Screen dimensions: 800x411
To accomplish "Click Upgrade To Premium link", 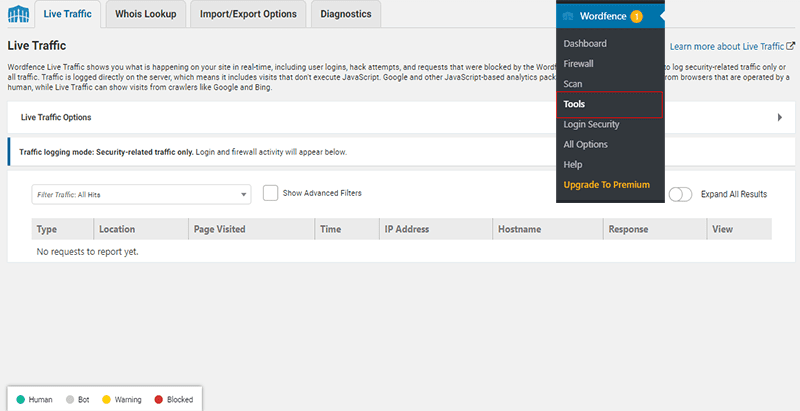I will click(607, 185).
